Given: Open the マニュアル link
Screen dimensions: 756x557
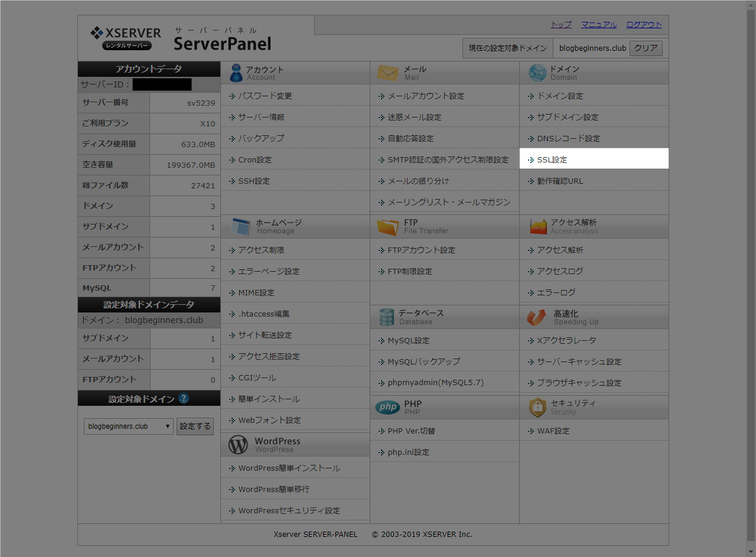Looking at the screenshot, I should click(x=599, y=24).
